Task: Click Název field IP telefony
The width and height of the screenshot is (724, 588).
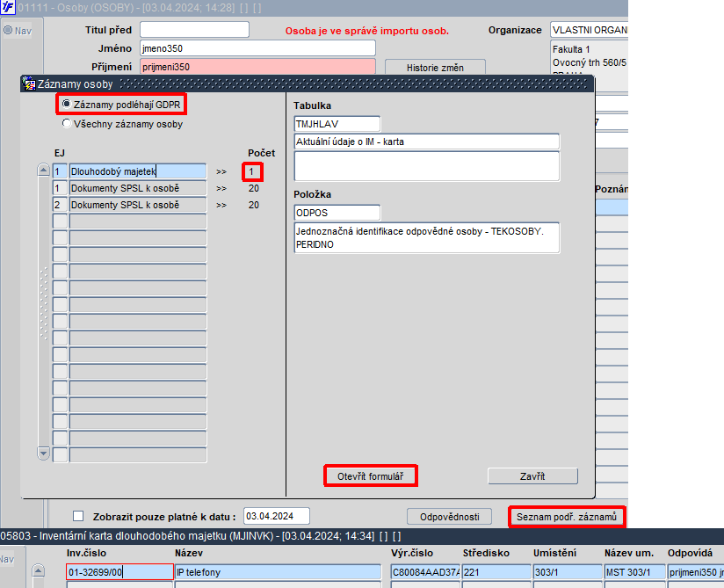Action: click(278, 572)
